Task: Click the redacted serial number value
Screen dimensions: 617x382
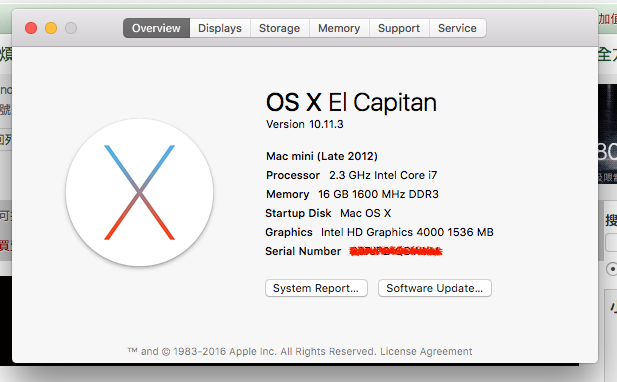Action: point(396,251)
